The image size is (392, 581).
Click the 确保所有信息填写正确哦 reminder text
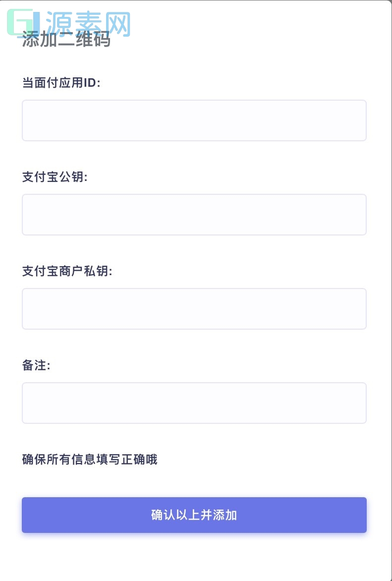click(x=89, y=460)
